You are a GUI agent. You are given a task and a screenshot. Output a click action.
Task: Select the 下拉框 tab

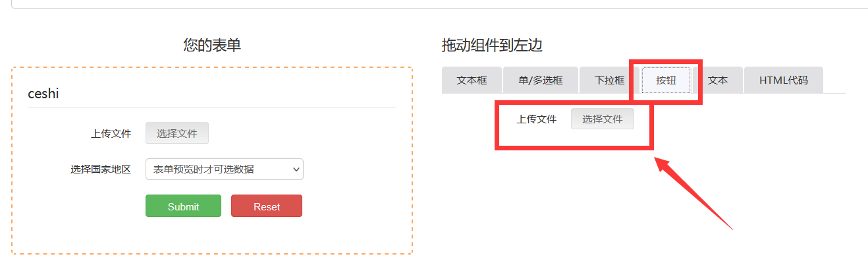tap(609, 80)
